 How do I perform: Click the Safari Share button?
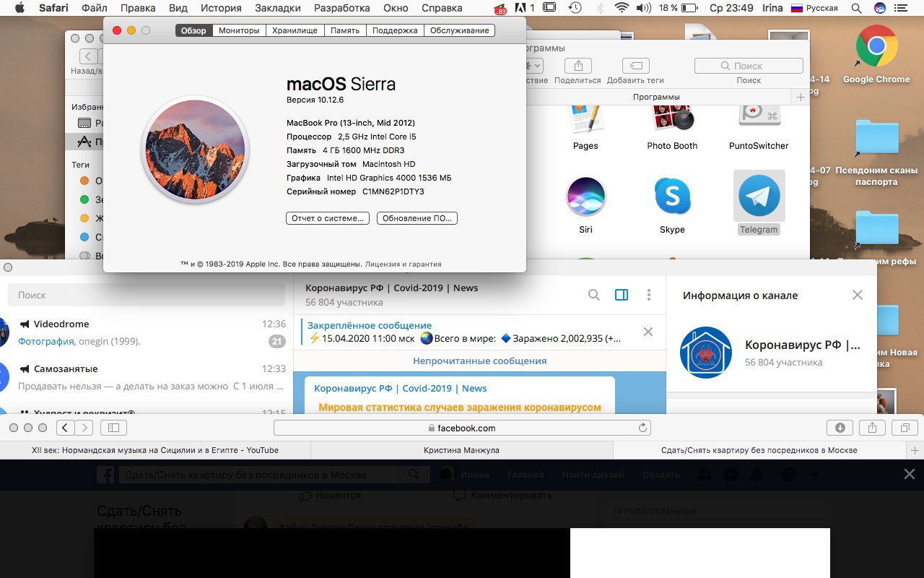click(872, 428)
